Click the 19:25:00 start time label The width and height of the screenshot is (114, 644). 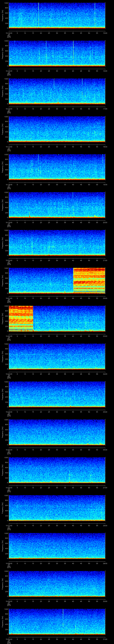coord(9,450)
